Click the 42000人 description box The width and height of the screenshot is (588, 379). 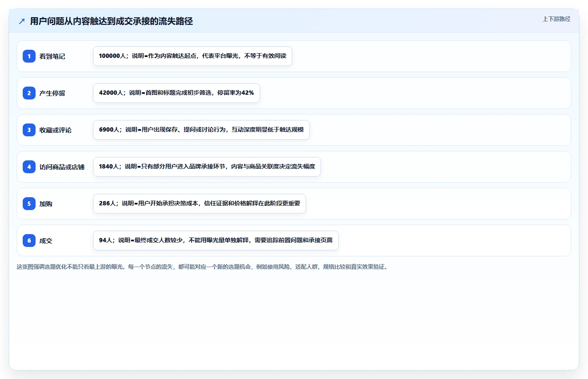(x=177, y=93)
